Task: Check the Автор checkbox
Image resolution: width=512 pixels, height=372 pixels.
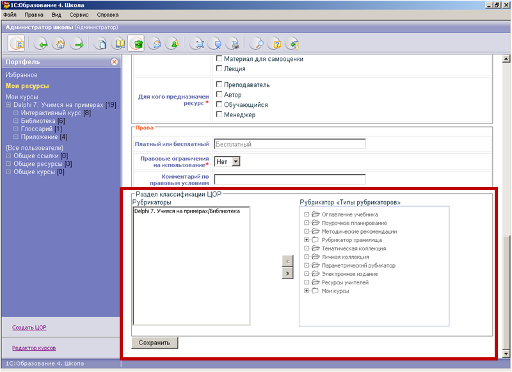Action: [219, 94]
